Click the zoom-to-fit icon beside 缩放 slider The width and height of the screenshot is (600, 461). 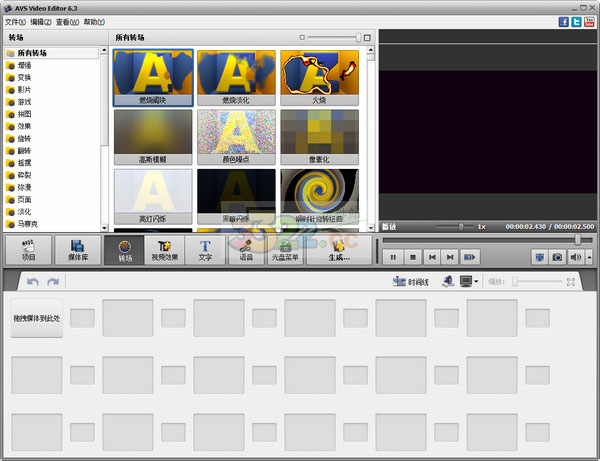(571, 282)
